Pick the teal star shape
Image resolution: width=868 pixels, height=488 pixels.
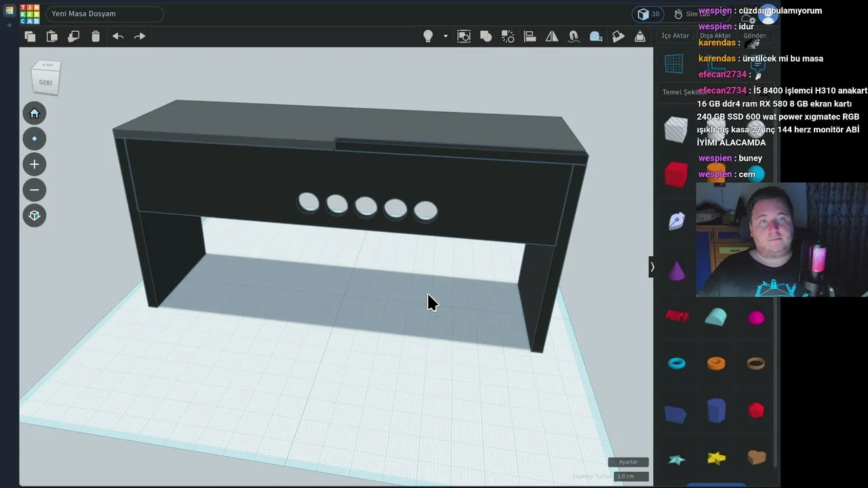[677, 460]
